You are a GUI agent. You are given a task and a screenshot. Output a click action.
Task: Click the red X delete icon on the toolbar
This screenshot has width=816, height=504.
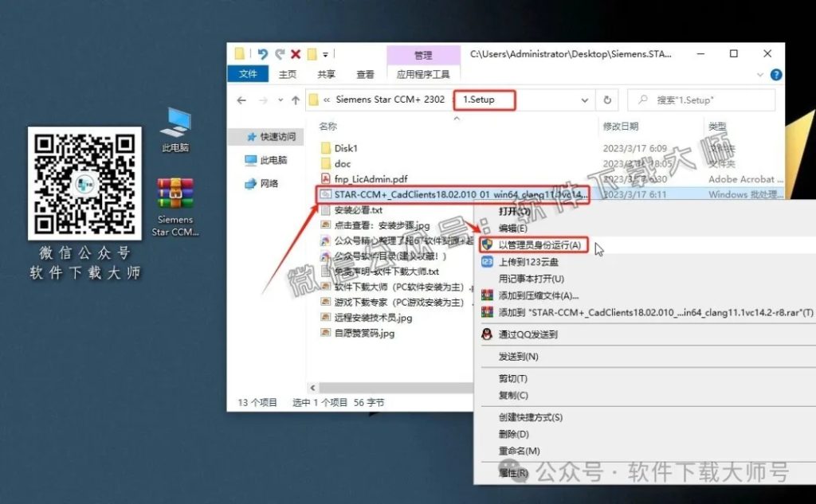point(295,54)
